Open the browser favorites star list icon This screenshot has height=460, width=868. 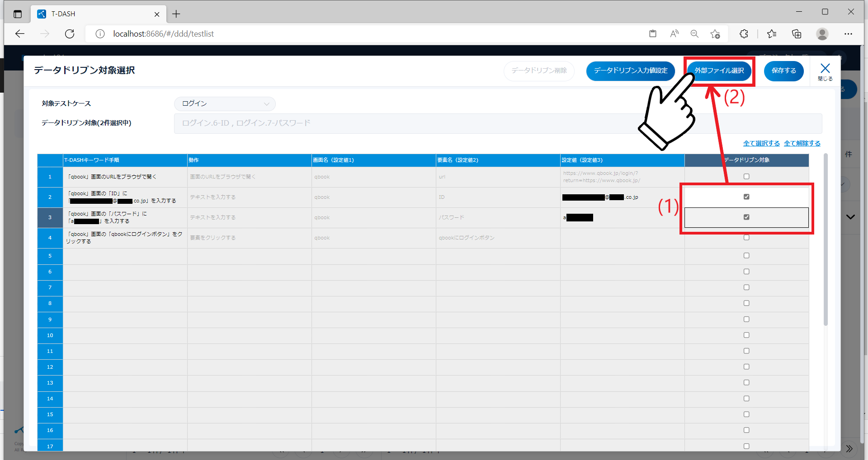pyautogui.click(x=772, y=34)
